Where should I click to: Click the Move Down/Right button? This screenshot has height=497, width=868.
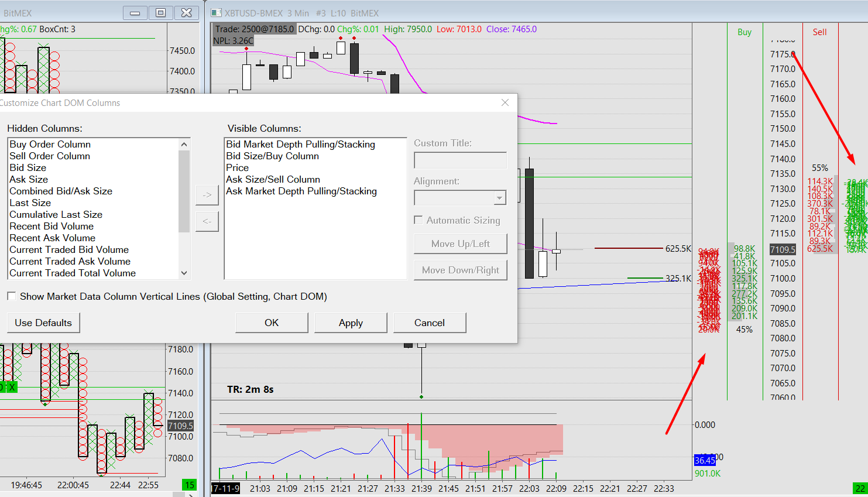tap(461, 270)
